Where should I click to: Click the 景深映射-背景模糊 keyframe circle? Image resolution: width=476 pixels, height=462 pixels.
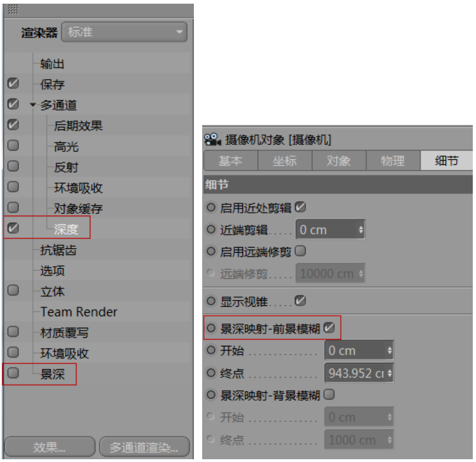tap(211, 394)
